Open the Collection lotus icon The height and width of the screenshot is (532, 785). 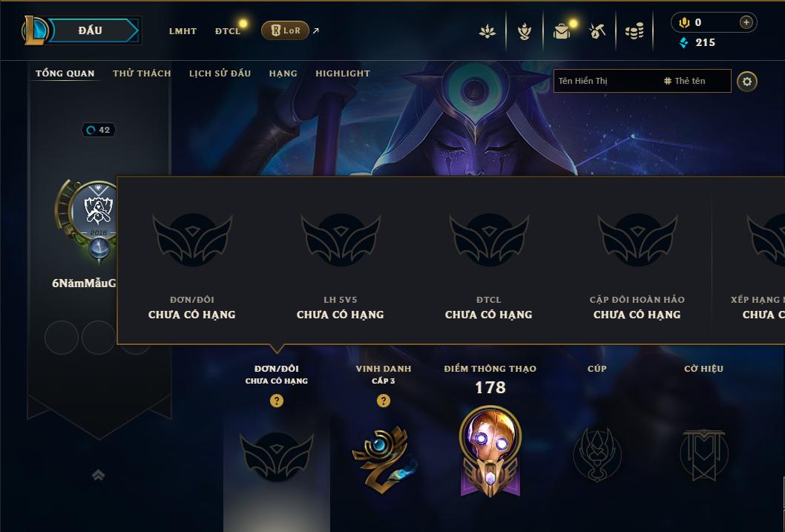coord(487,31)
